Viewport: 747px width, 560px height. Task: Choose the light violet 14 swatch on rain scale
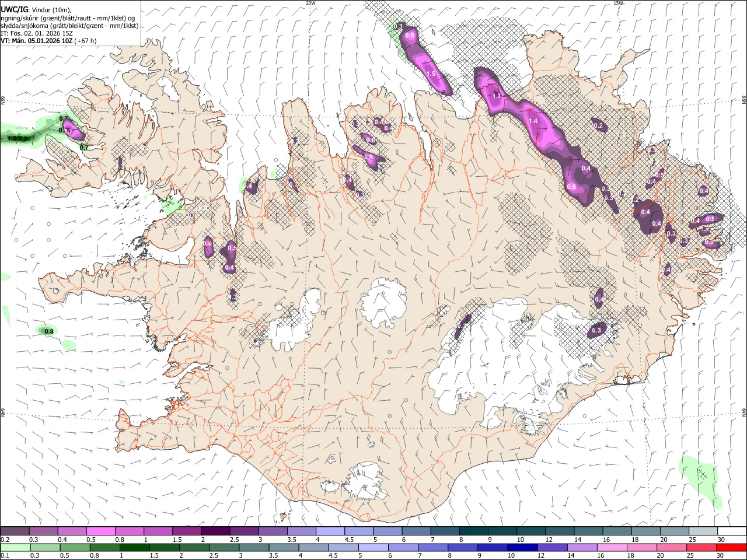point(581,547)
